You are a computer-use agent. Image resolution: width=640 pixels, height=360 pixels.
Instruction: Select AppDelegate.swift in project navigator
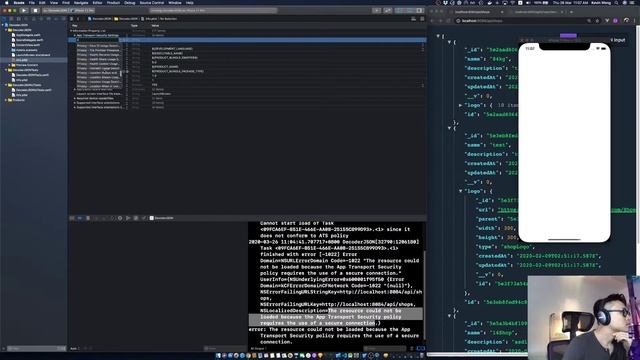click(28, 35)
